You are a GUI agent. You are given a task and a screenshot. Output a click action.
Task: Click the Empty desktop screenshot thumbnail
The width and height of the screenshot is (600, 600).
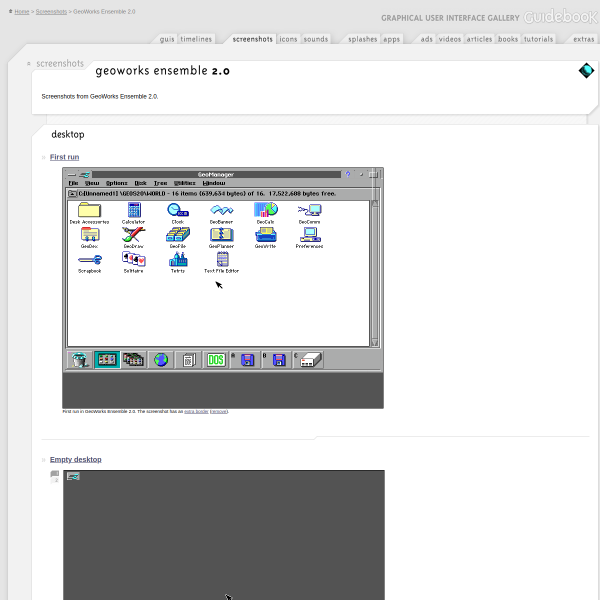tap(224, 535)
